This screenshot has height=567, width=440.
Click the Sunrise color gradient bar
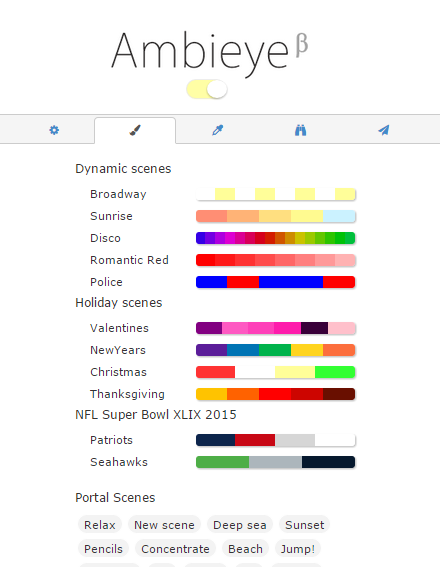coord(275,216)
